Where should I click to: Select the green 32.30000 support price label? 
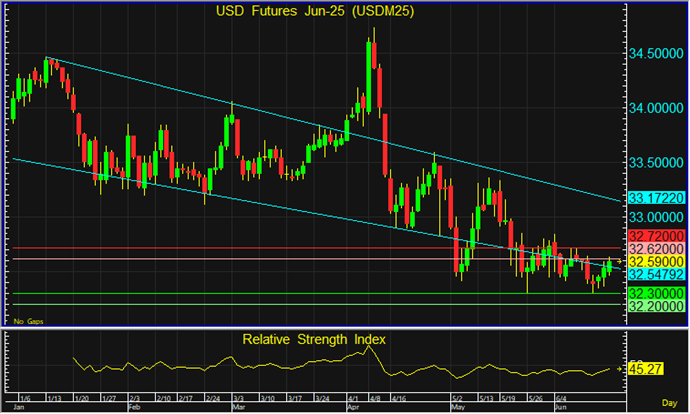656,293
